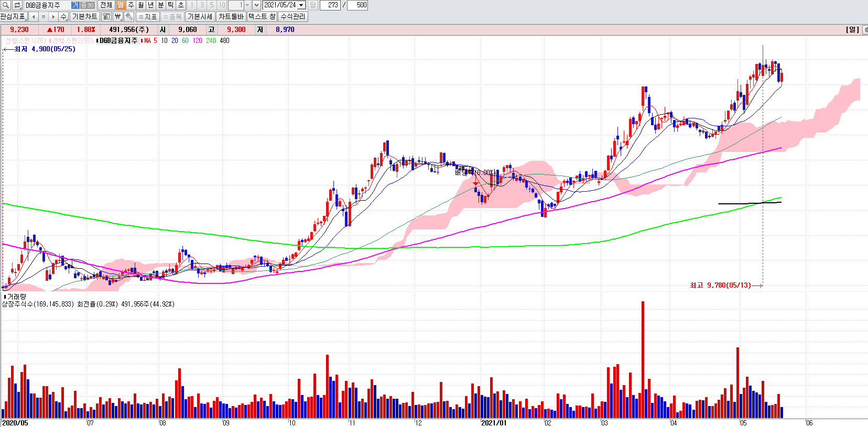Image resolution: width=868 pixels, height=427 pixels.
Task: Click the swap/rotate stock icon
Action: (x=17, y=5)
